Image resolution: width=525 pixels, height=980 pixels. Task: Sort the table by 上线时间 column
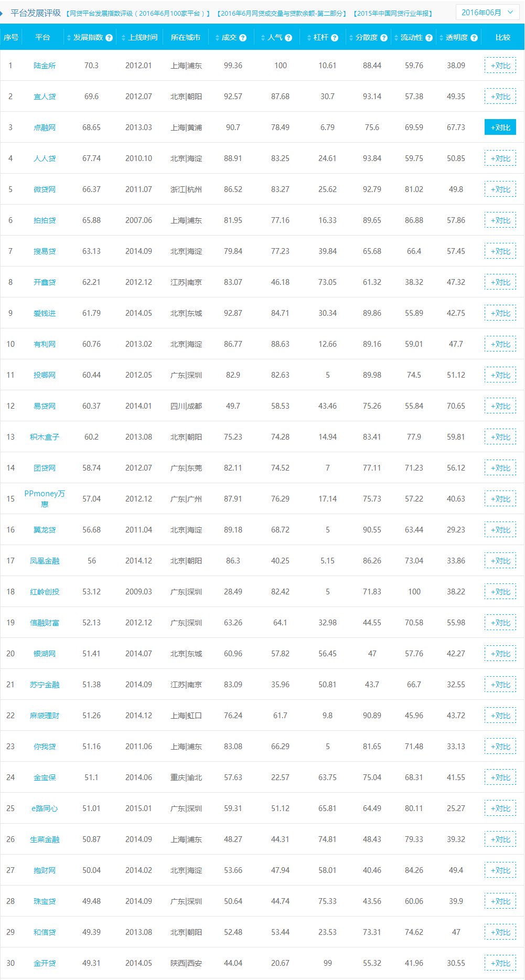click(124, 38)
